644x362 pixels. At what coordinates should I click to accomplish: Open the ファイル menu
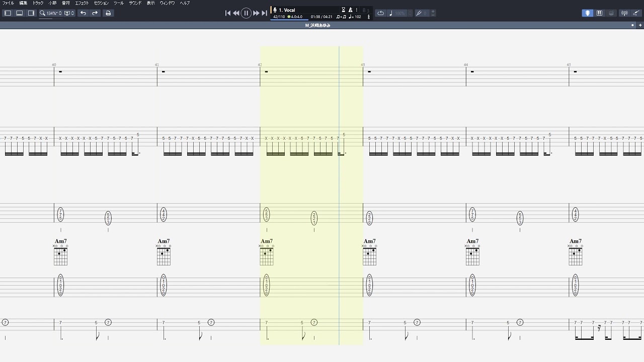tap(8, 3)
